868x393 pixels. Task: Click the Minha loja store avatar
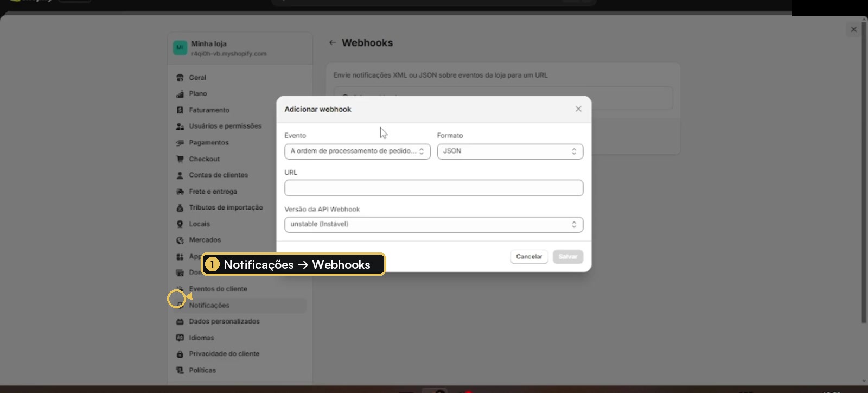(180, 48)
